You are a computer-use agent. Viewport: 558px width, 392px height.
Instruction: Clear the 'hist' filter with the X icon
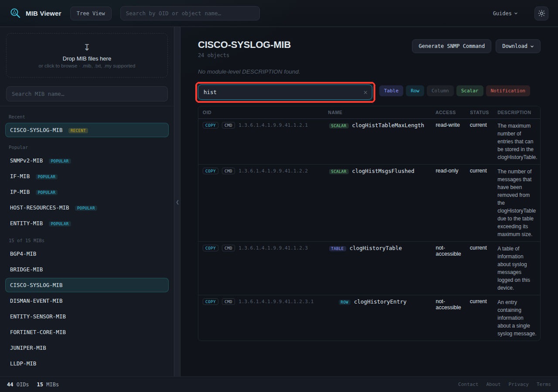[365, 92]
